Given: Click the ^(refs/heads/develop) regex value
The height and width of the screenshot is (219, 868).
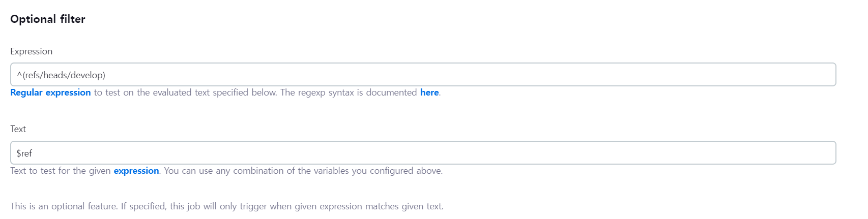Looking at the screenshot, I should 61,75.
